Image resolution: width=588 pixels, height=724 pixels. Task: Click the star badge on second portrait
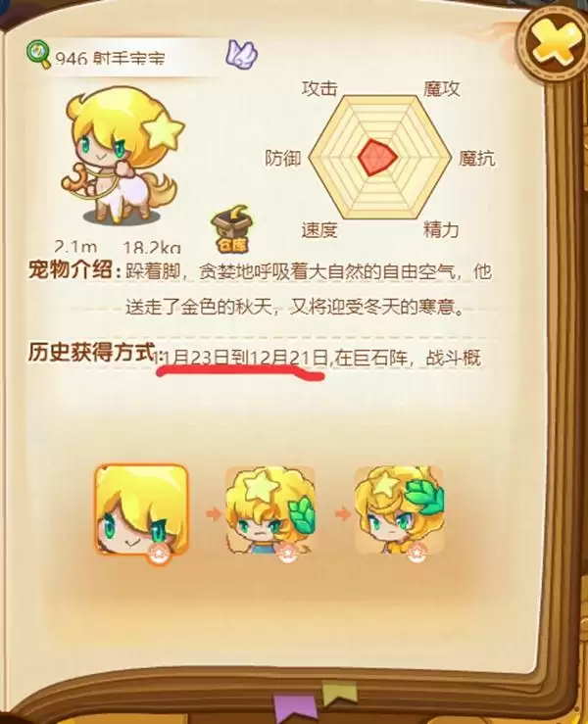click(x=286, y=553)
